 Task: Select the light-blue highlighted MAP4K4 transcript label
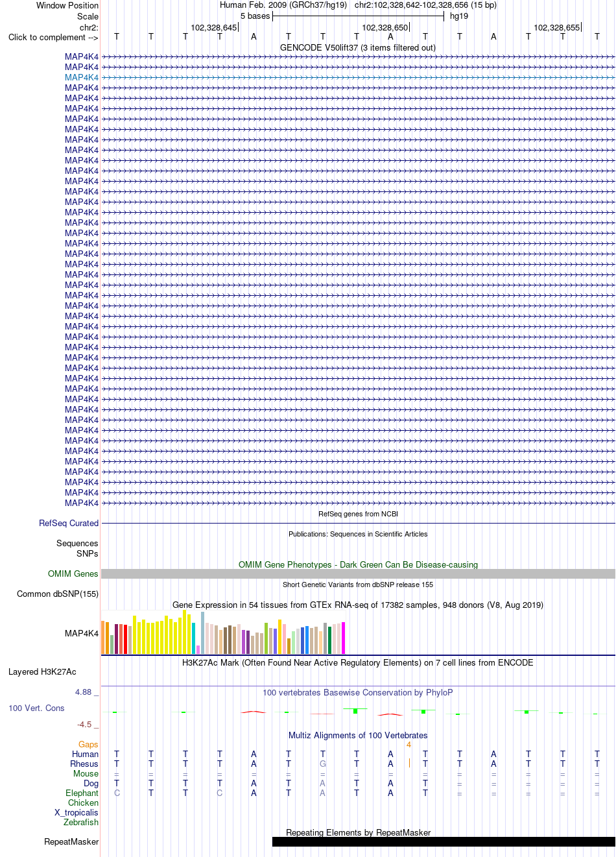[82, 77]
